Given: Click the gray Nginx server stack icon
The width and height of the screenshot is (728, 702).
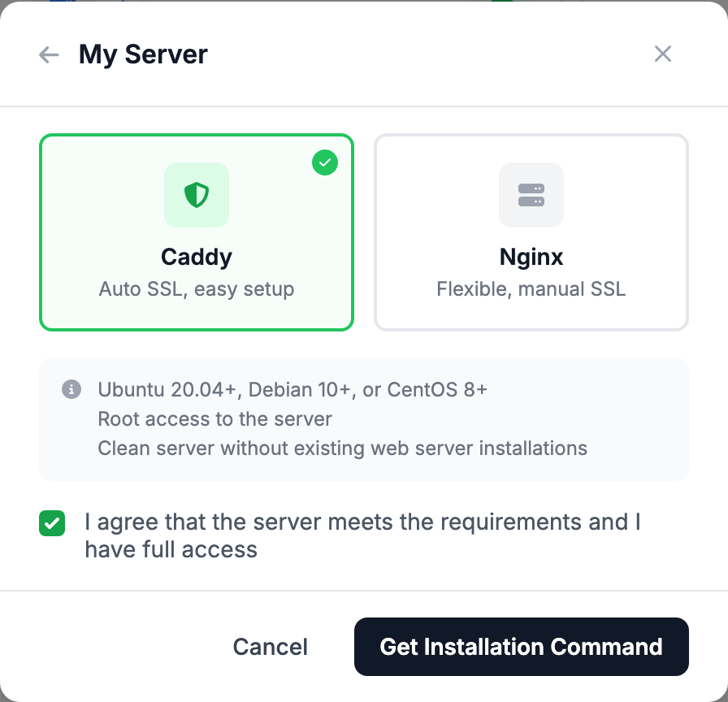Looking at the screenshot, I should (x=531, y=195).
